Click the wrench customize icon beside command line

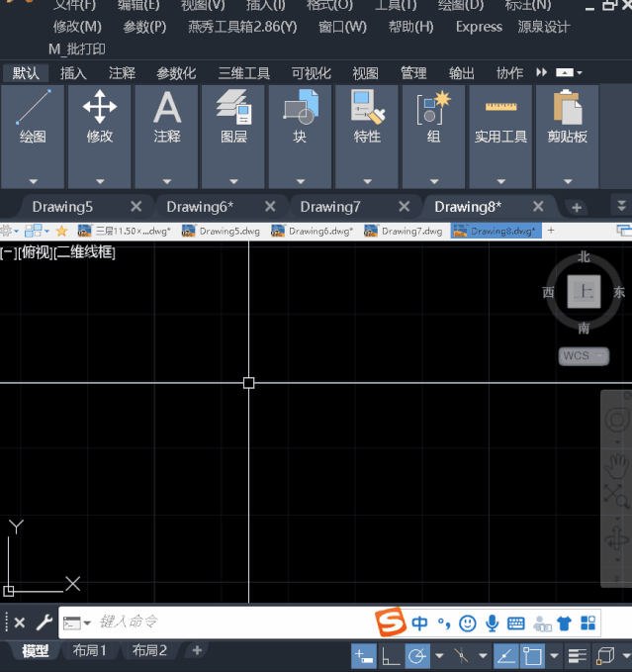[x=44, y=623]
